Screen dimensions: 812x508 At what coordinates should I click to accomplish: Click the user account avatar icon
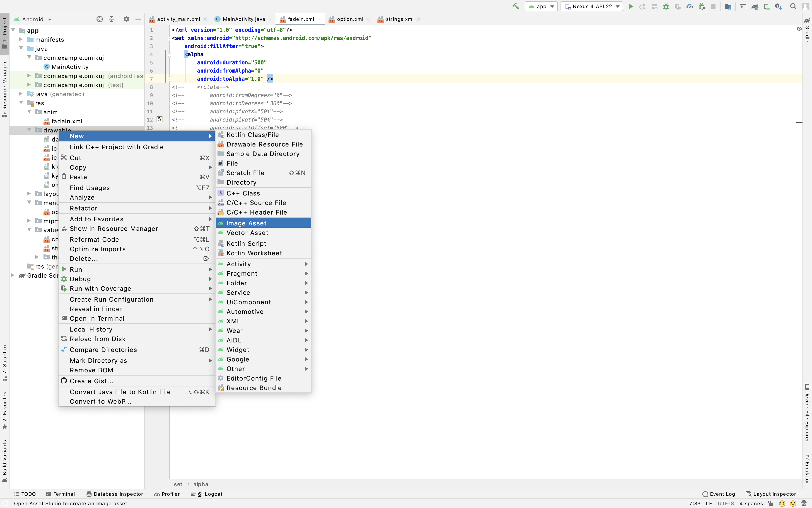click(x=805, y=6)
